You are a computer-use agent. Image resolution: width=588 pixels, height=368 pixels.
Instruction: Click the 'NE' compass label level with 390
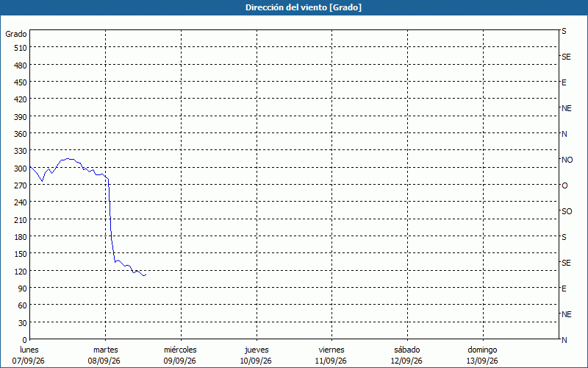[x=567, y=108]
